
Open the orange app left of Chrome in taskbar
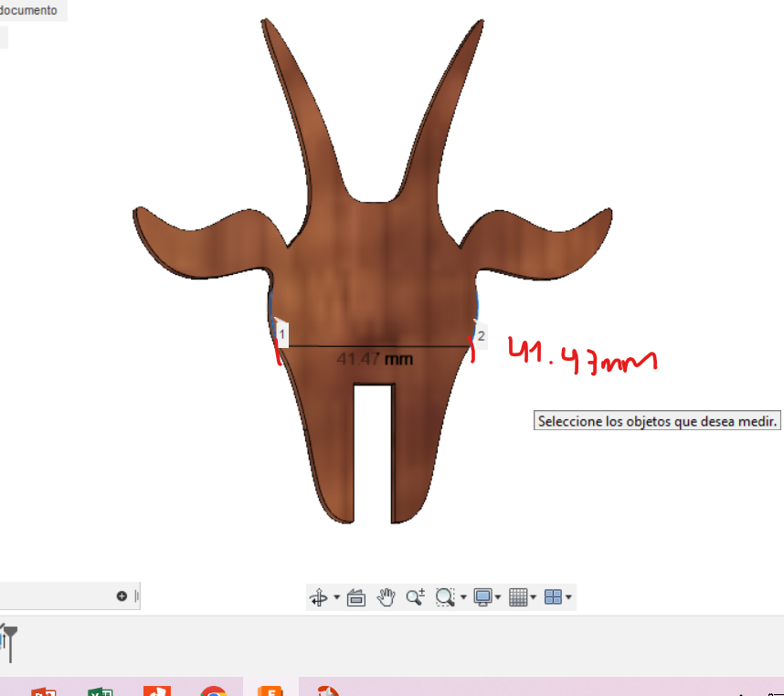(157, 691)
